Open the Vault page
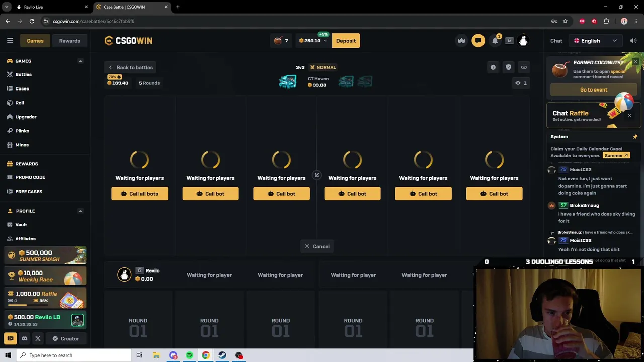644x362 pixels. point(21,225)
